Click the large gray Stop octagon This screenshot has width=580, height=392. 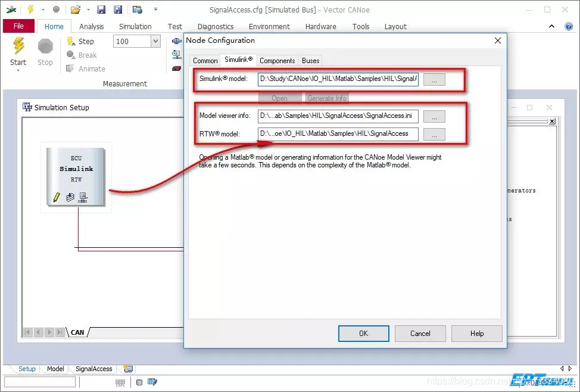coord(45,46)
